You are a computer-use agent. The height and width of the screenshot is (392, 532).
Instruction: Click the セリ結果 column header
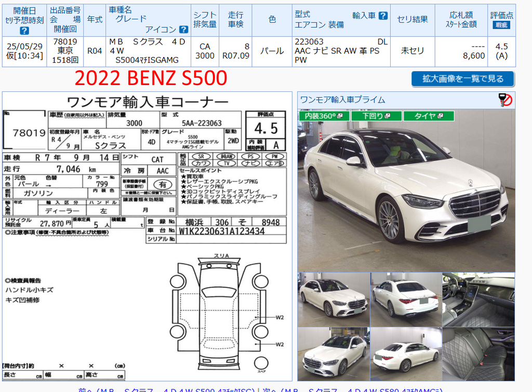click(413, 20)
